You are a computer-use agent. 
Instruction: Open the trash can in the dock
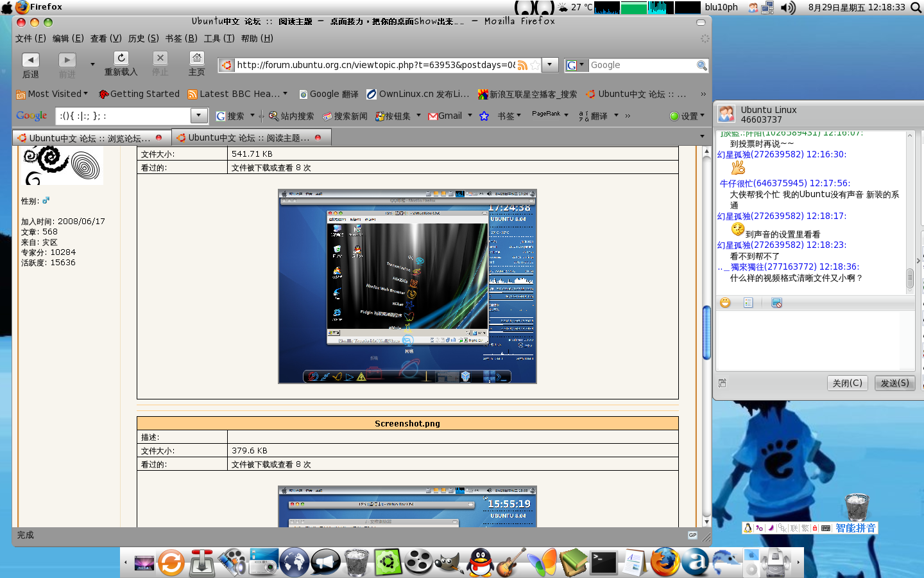click(x=357, y=563)
